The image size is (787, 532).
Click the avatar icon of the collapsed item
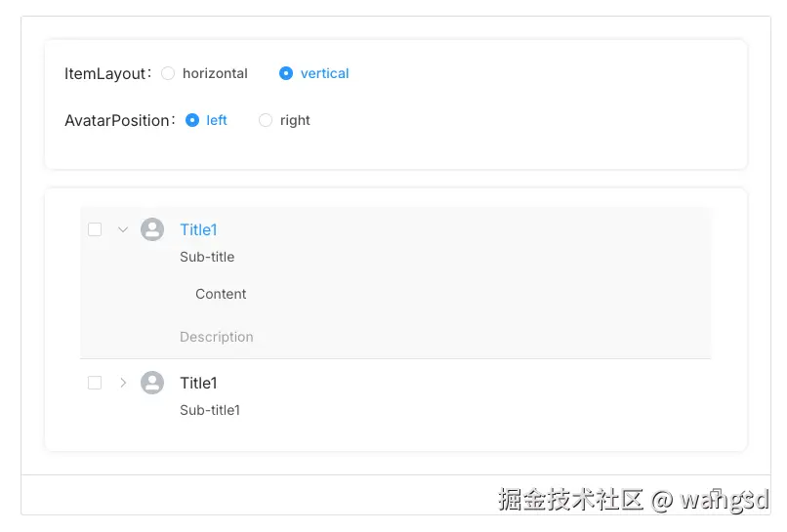click(152, 383)
